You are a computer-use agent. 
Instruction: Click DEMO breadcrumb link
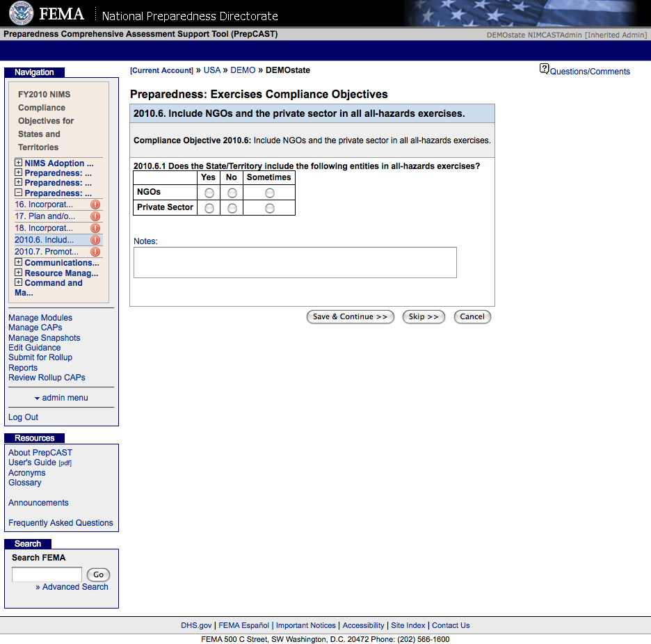tap(243, 70)
